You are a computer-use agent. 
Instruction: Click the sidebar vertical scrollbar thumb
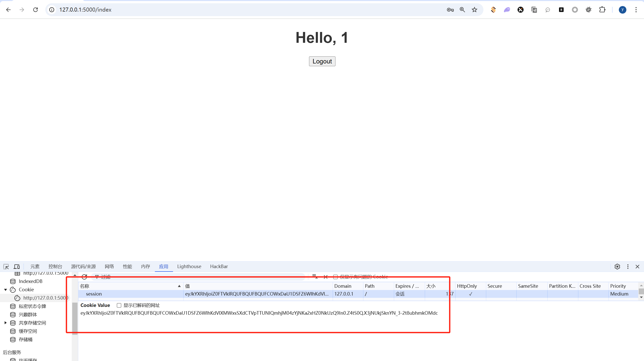[75, 318]
